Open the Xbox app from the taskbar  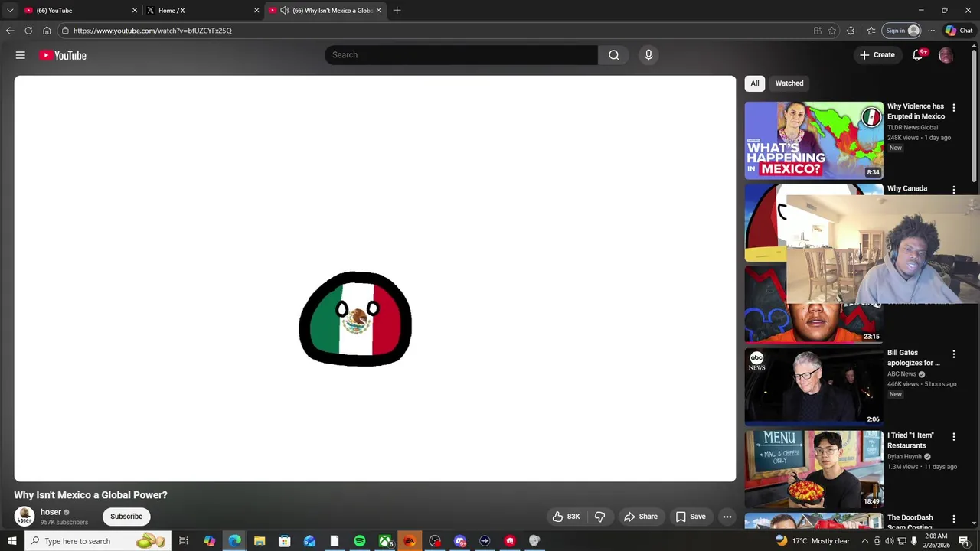[385, 541]
